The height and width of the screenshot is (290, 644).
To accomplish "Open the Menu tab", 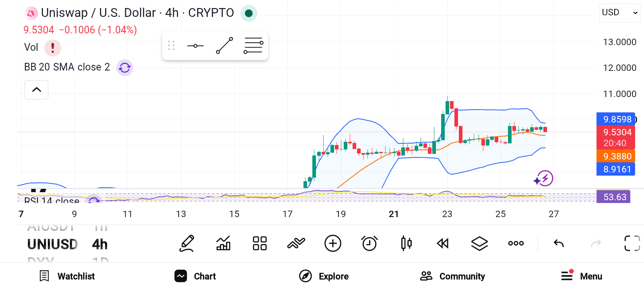I will tap(582, 276).
